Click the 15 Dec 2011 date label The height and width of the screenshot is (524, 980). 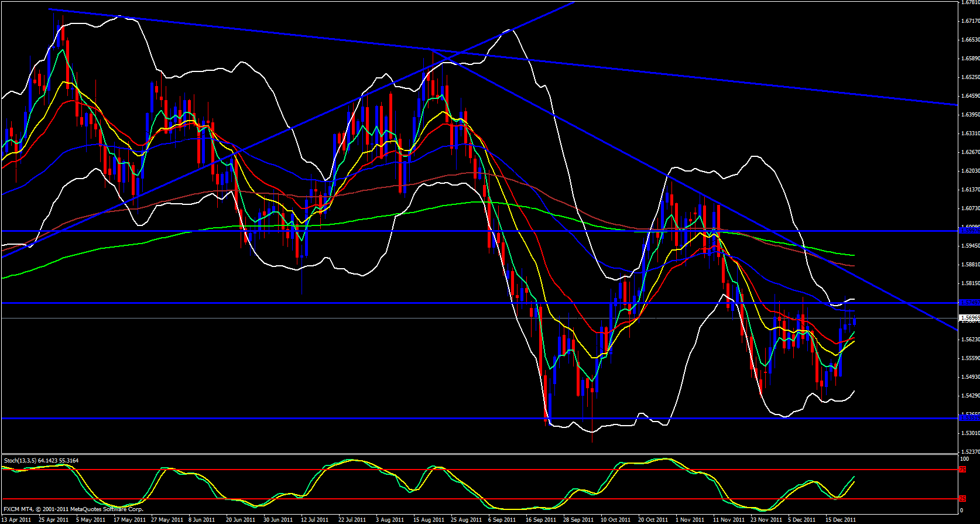click(x=841, y=520)
